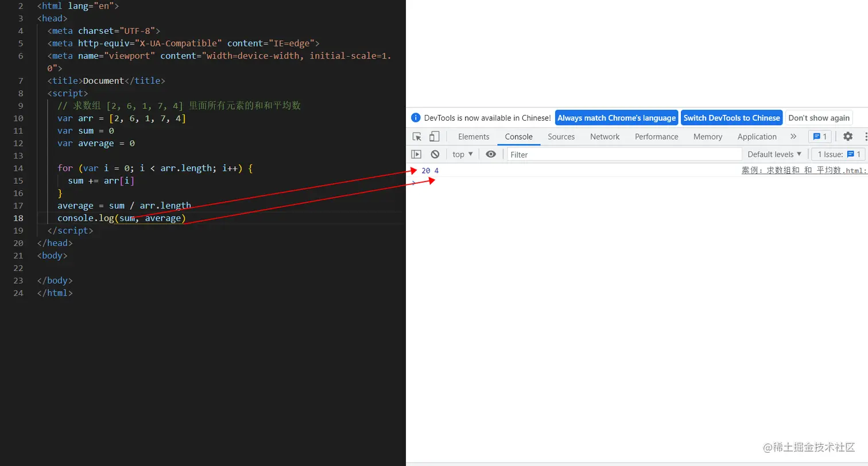Select the Console tab
Screen dimensions: 868x466
point(519,137)
